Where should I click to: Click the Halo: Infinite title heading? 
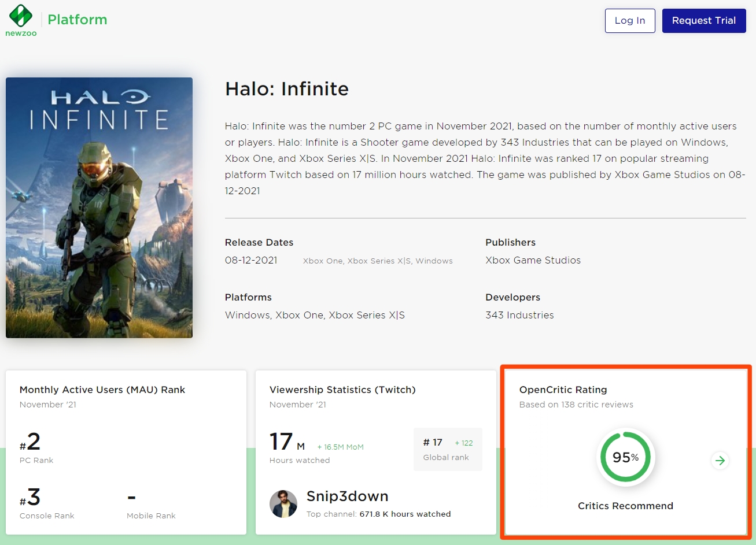pos(287,89)
